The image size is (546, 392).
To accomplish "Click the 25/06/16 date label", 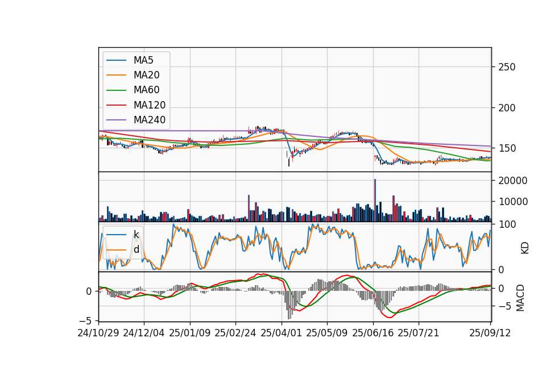I will tap(373, 333).
